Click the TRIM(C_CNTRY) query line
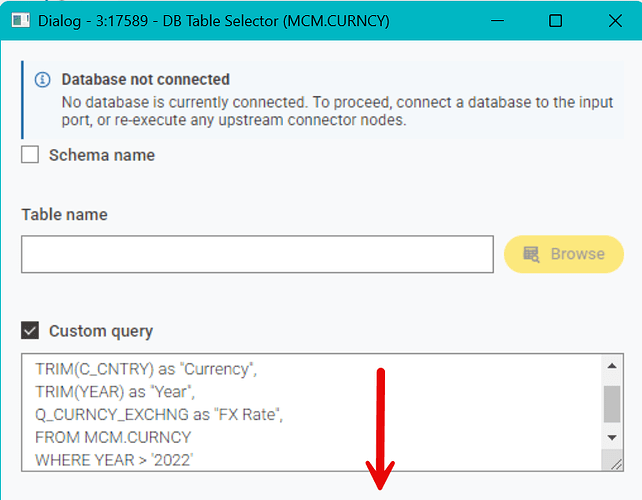Image resolution: width=642 pixels, height=500 pixels. point(146,370)
